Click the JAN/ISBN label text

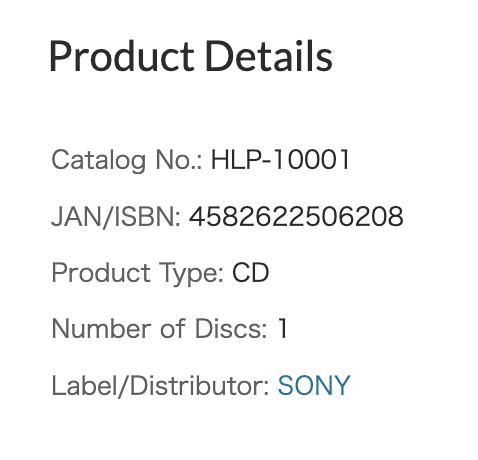tap(116, 217)
